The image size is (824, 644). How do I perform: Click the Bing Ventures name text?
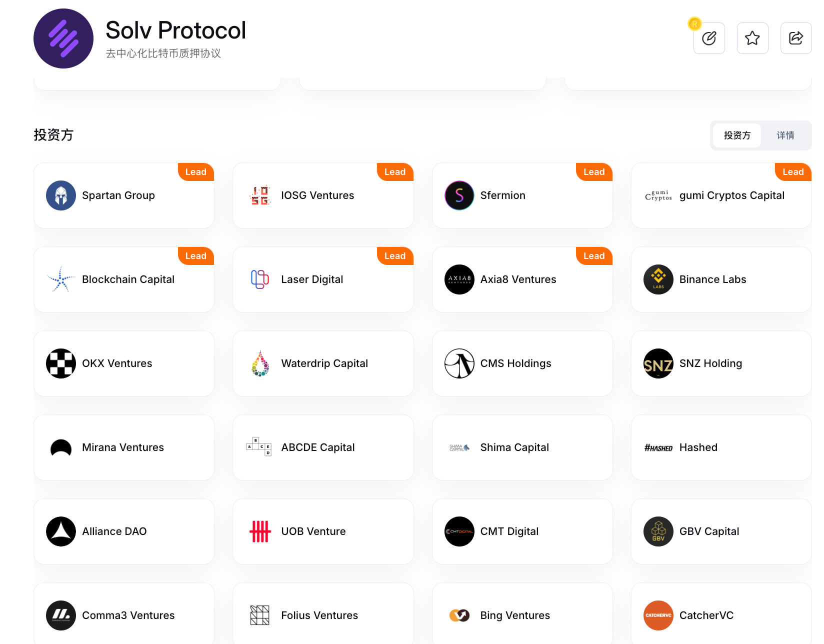click(515, 615)
